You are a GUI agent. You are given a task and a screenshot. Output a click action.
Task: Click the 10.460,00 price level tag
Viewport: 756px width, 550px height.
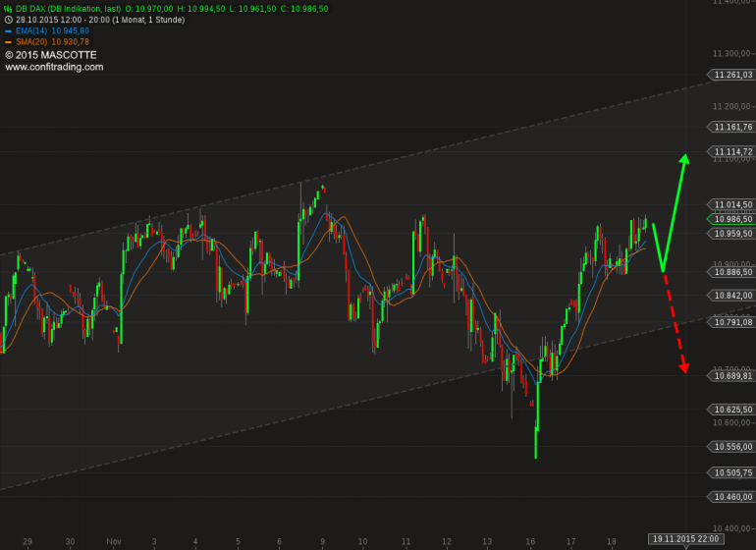coord(729,497)
